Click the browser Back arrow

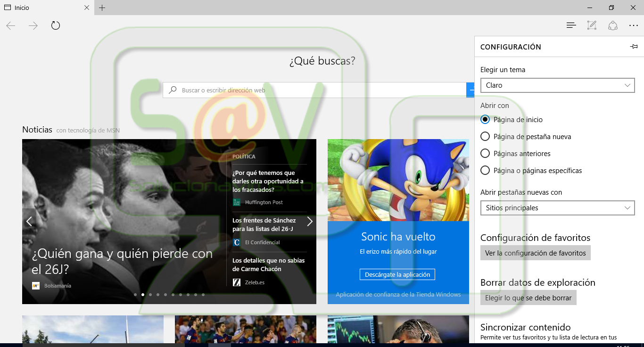click(x=11, y=25)
